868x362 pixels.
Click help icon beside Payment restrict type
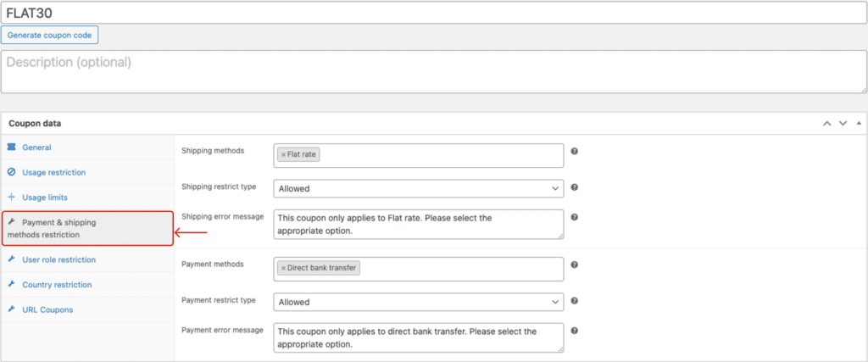pyautogui.click(x=575, y=301)
